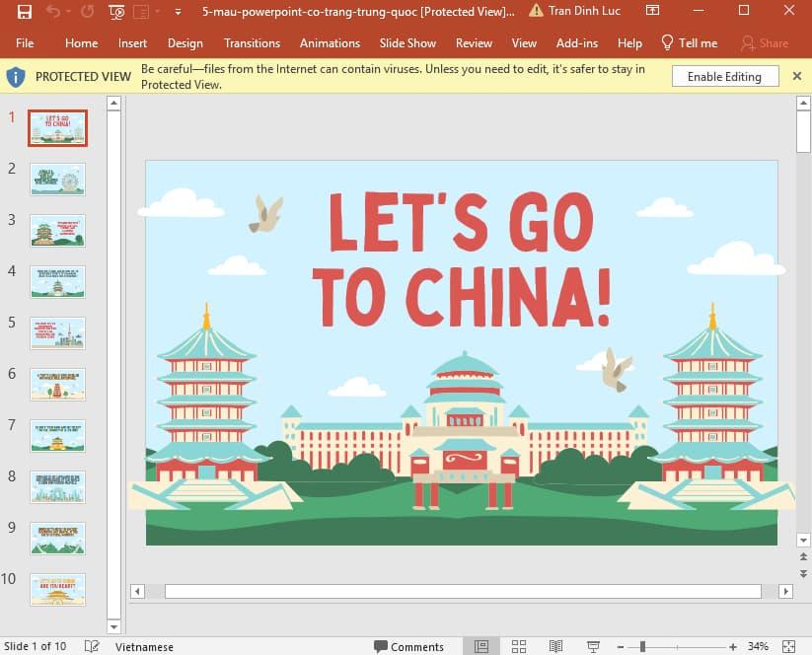Click the scroll-down arrow on the vertical scrollbar

pyautogui.click(x=802, y=540)
